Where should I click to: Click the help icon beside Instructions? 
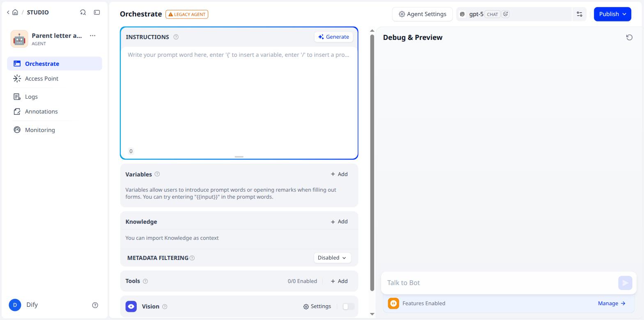tap(176, 37)
